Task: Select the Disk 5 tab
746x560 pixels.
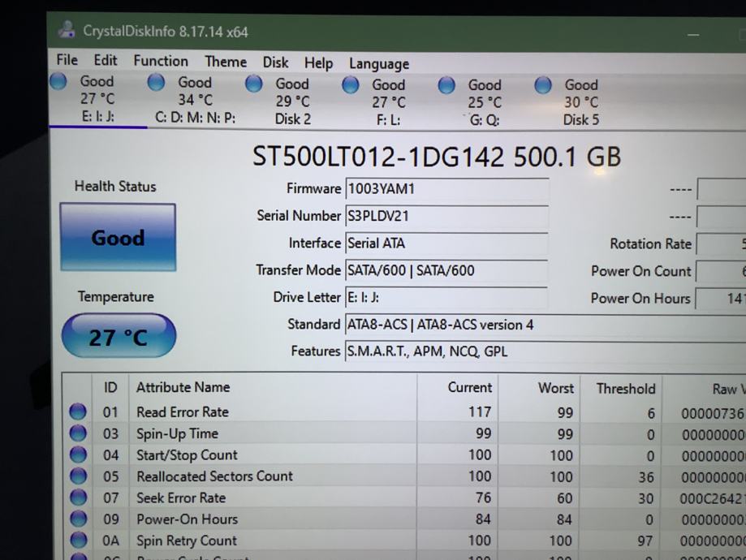Action: [x=581, y=103]
